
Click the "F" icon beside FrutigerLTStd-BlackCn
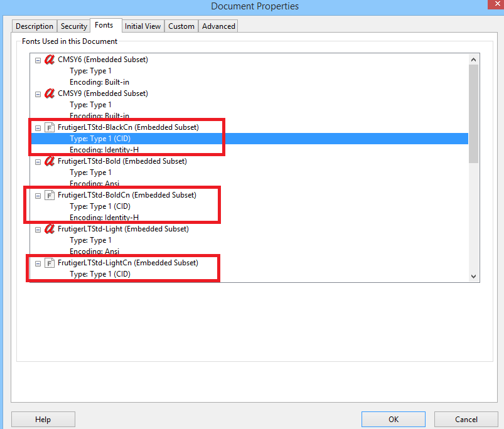tap(50, 127)
